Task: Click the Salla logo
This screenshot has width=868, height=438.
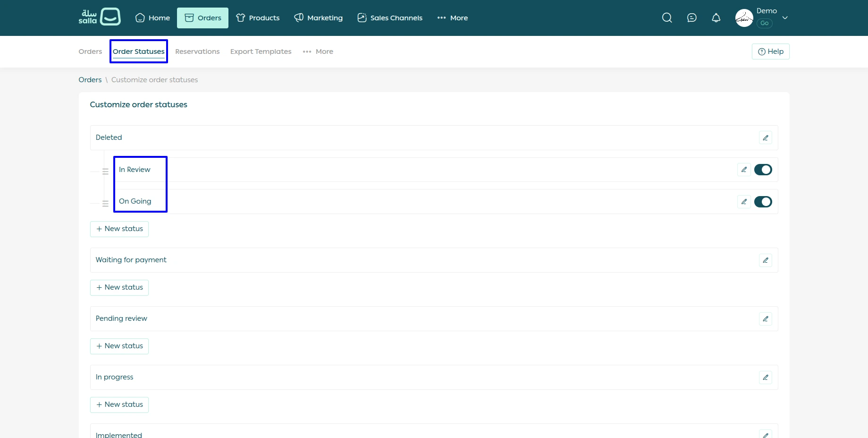Action: (100, 17)
